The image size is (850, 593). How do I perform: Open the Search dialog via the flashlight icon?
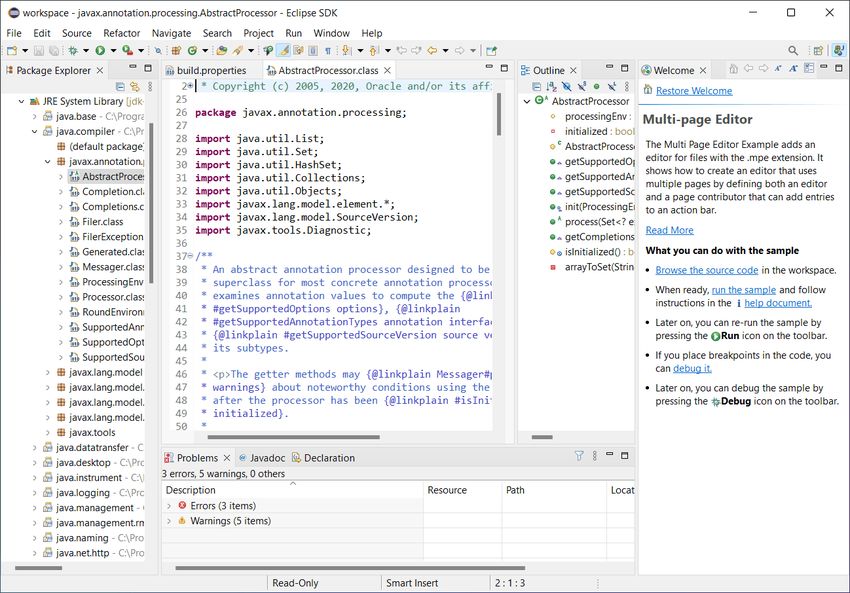click(159, 49)
